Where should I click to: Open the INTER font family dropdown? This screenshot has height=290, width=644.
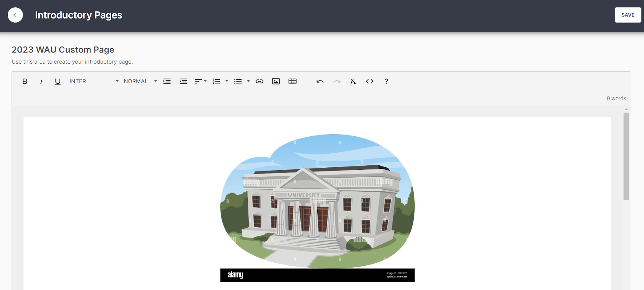point(94,81)
